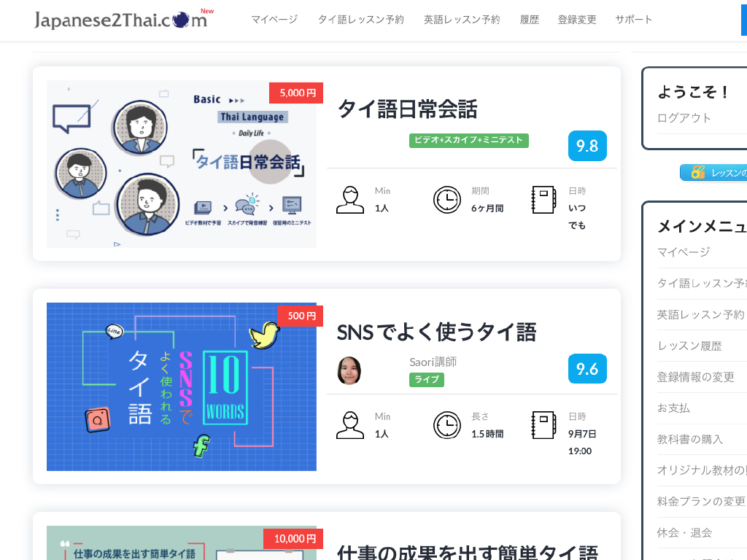
Task: Click the Saori講師 avatar photo
Action: (x=349, y=370)
